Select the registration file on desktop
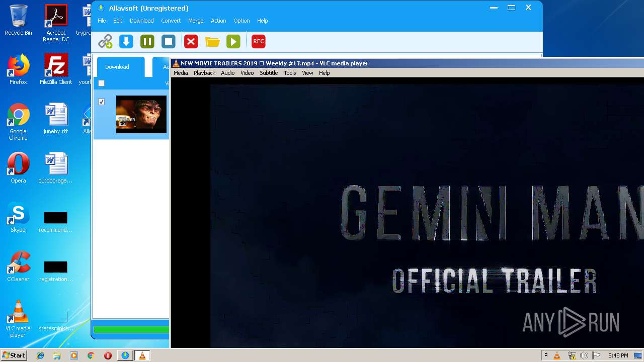This screenshot has height=362, width=644. [x=56, y=271]
